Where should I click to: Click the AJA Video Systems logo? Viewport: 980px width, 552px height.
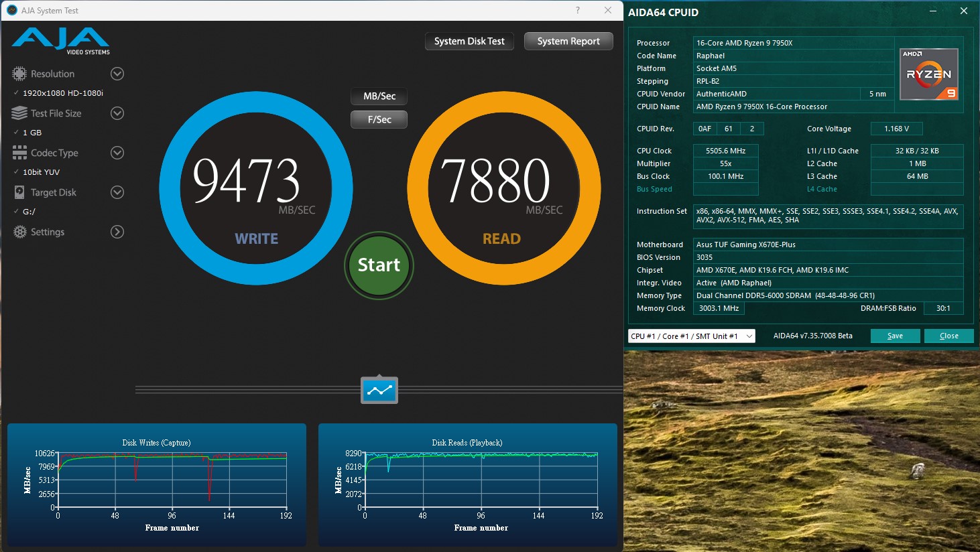click(61, 42)
